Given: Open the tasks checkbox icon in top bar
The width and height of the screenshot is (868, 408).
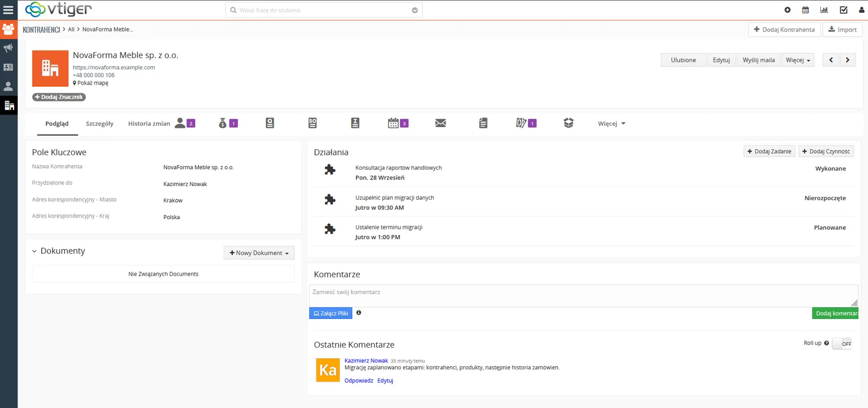Looking at the screenshot, I should 844,10.
